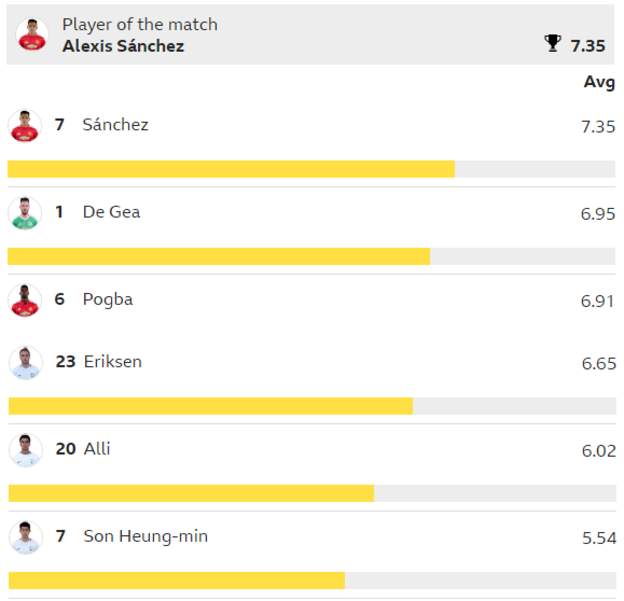624x601 pixels.
Task: Select De Gea's goalkeeper avatar
Action: [25, 213]
